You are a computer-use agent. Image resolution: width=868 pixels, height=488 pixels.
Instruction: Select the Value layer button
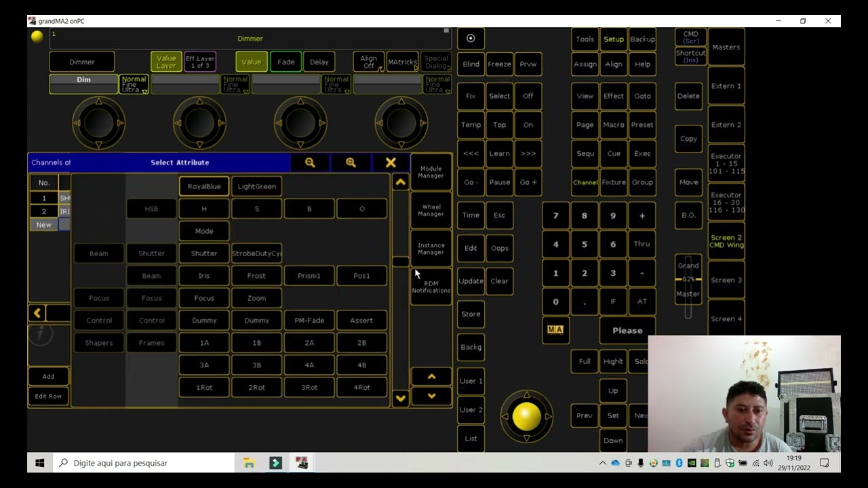251,62
